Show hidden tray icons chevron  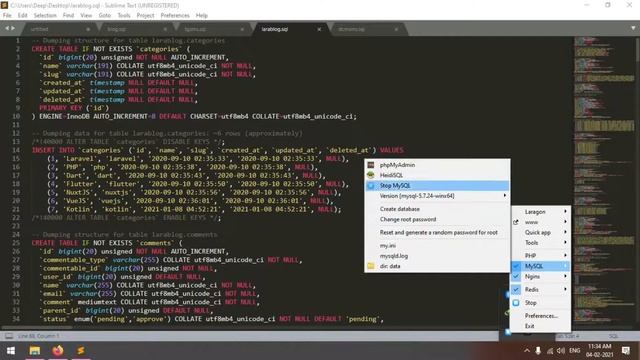point(527,351)
